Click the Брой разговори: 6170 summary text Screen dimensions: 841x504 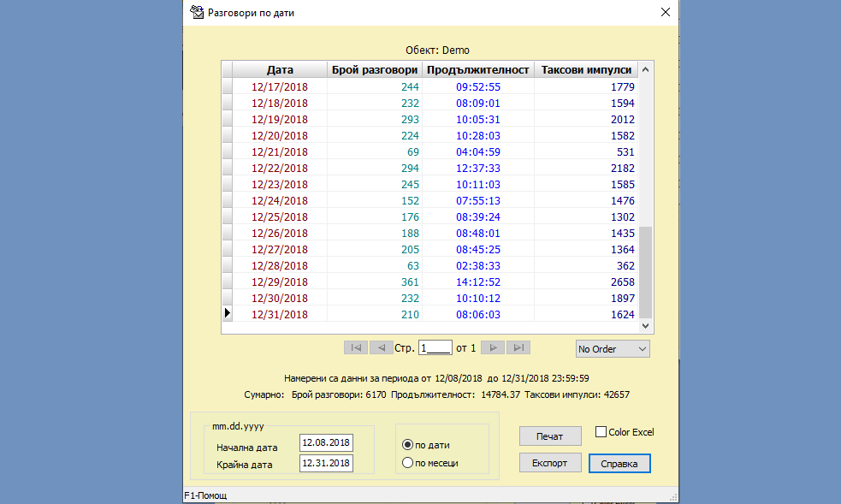point(339,394)
